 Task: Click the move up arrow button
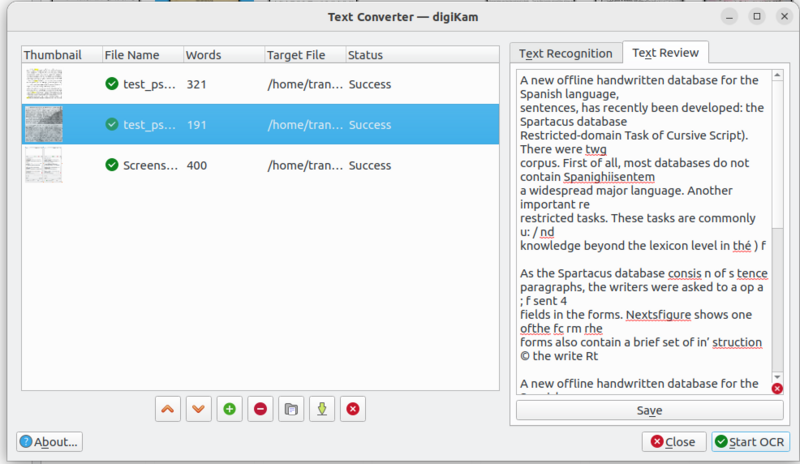click(x=169, y=408)
